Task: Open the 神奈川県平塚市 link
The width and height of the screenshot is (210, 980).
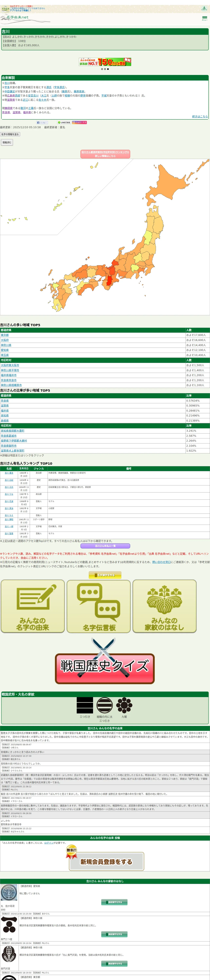Action: (10, 370)
